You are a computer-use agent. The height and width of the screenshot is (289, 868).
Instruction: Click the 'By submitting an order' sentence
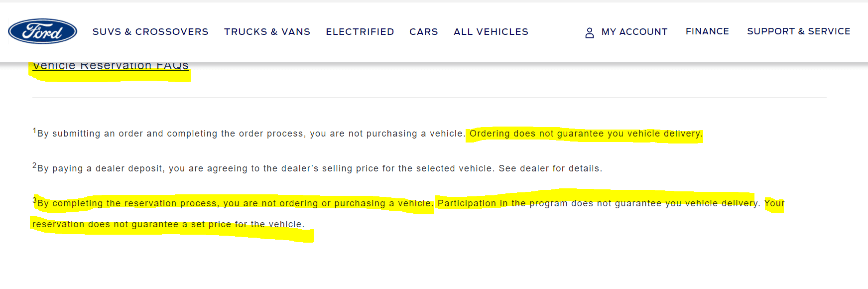pyautogui.click(x=251, y=134)
